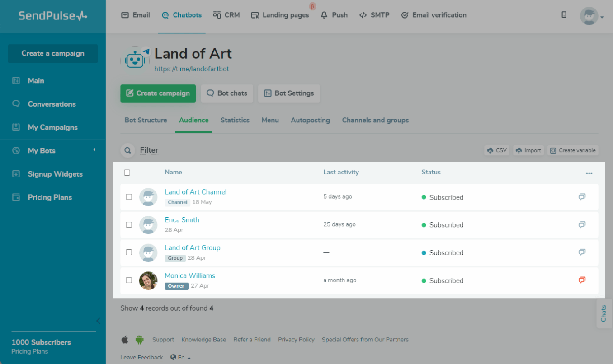
Task: Expand the My Bots sidebar submenu
Action: [94, 150]
